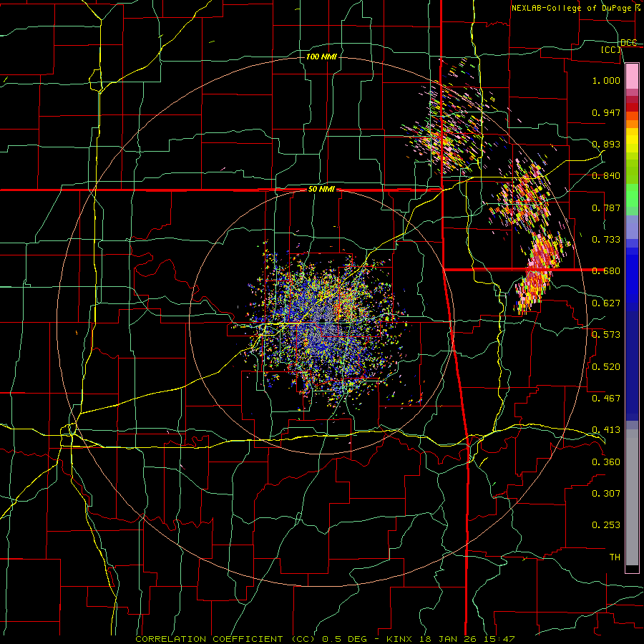
Task: Click the radar site black dot at center
Action: (323, 320)
